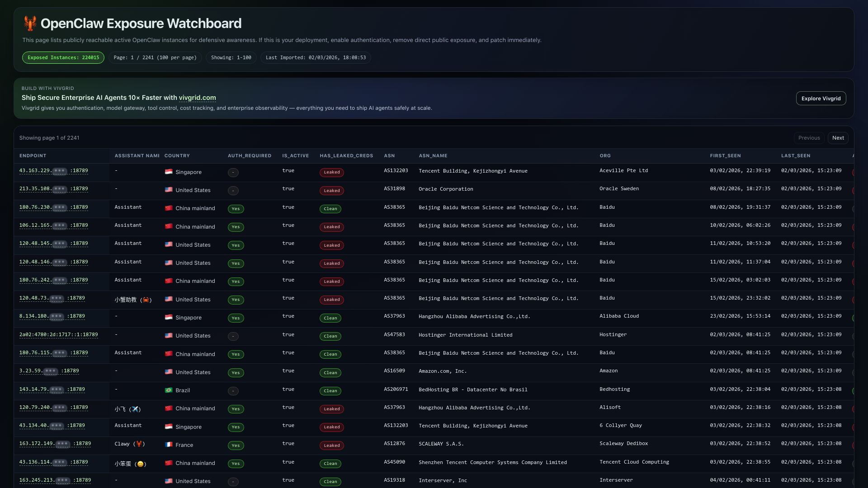The width and height of the screenshot is (868, 488).
Task: Click the Page: 1 / 2241 pill
Action: 155,58
